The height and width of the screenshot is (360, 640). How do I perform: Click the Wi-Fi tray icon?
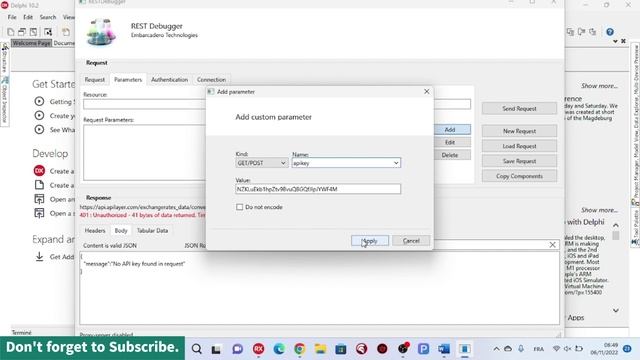coord(556,349)
